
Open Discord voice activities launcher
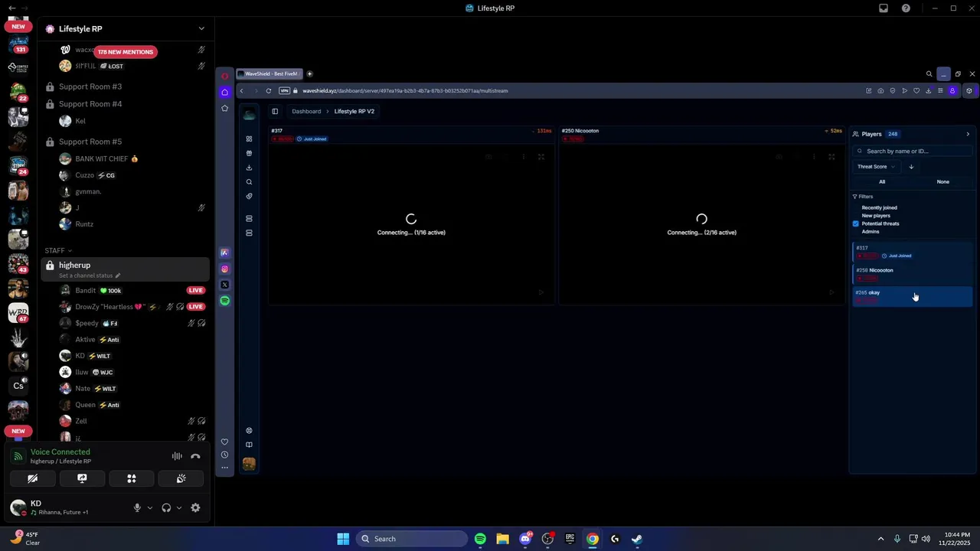[132, 478]
